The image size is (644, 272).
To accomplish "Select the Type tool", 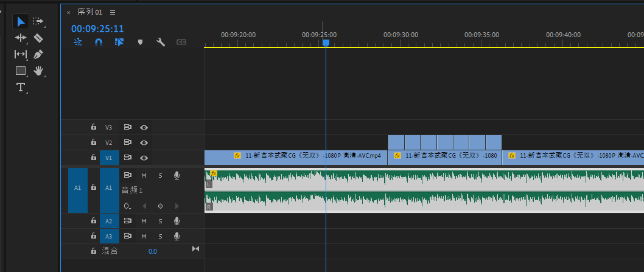I will point(21,87).
